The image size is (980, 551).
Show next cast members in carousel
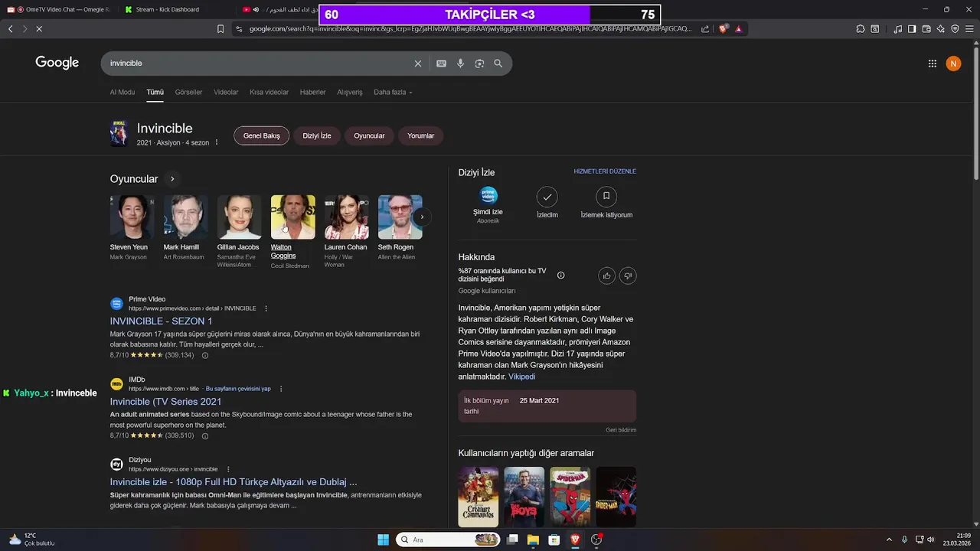point(421,217)
